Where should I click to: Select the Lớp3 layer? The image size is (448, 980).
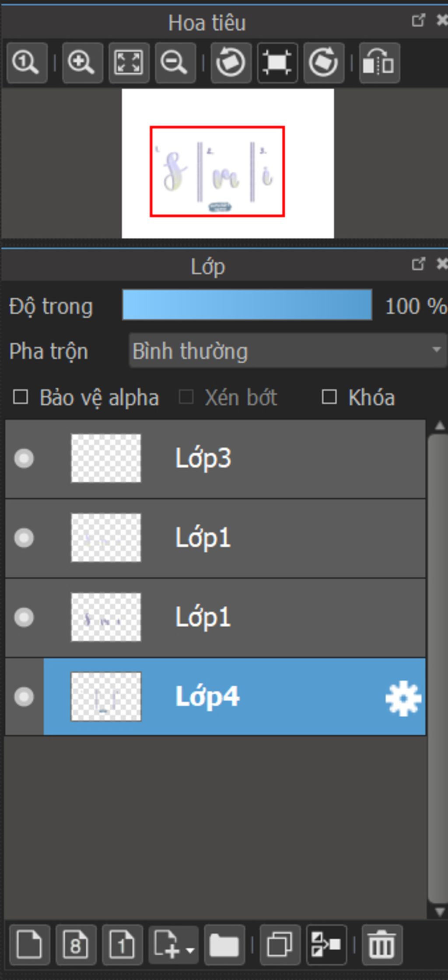pyautogui.click(x=262, y=459)
